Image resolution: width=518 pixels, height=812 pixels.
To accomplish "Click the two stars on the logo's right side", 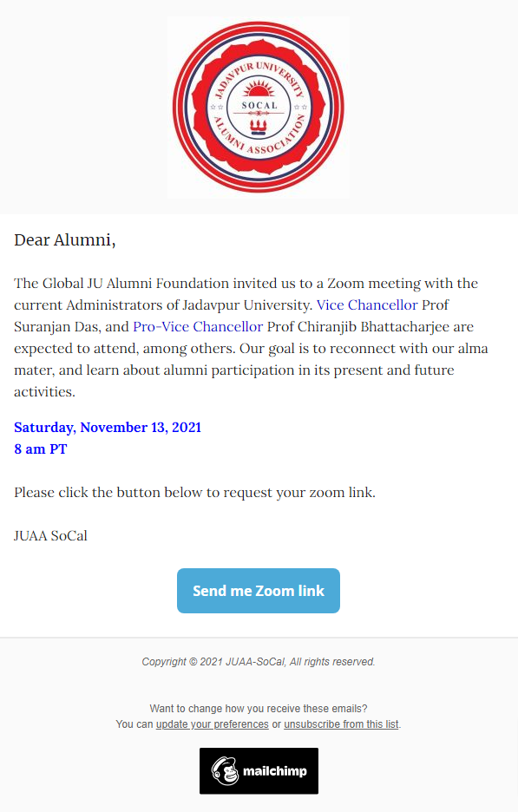I will (301, 108).
